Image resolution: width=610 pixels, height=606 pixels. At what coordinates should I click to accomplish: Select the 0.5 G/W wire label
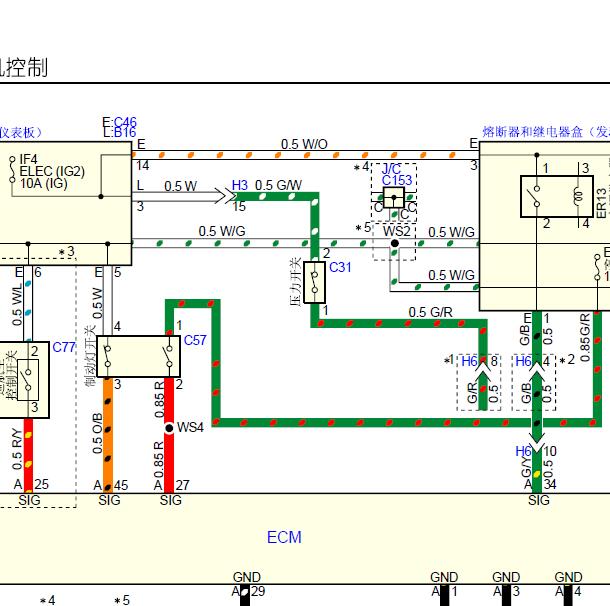coord(279,185)
